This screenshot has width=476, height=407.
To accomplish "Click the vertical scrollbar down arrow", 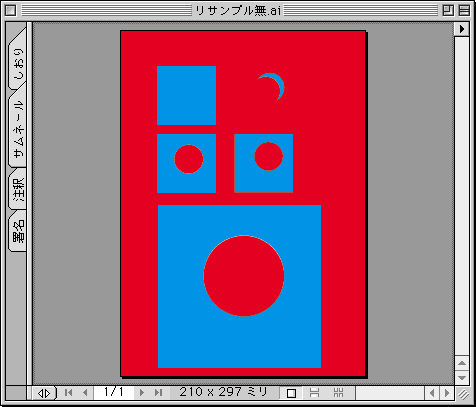I will [x=462, y=378].
